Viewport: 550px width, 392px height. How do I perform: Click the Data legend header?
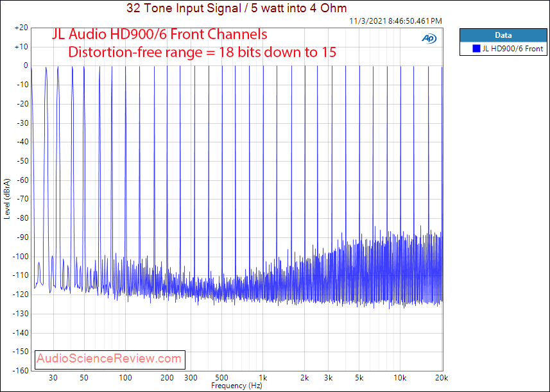click(503, 35)
